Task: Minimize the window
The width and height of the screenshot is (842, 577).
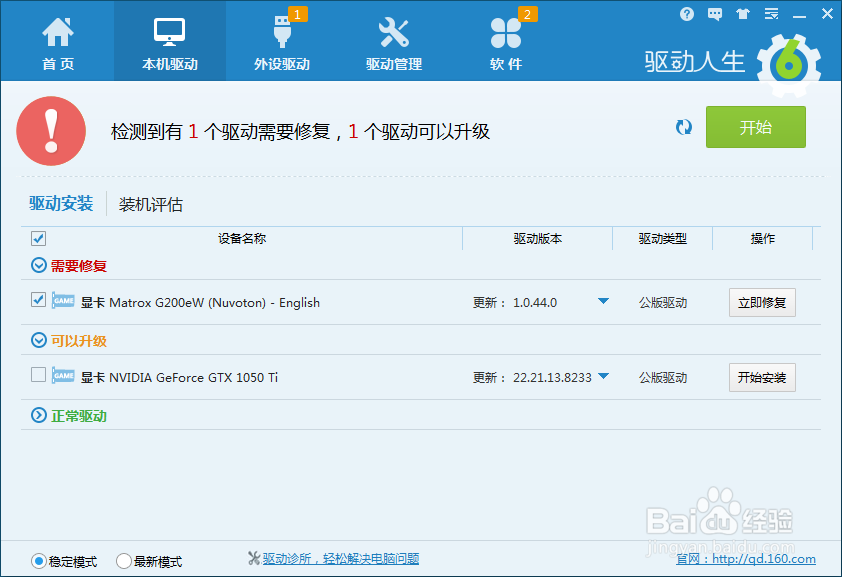Action: pyautogui.click(x=799, y=15)
